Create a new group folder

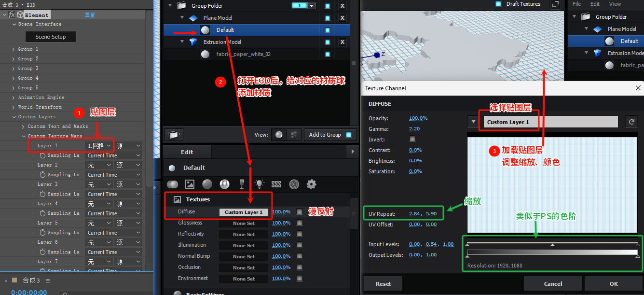tap(174, 135)
